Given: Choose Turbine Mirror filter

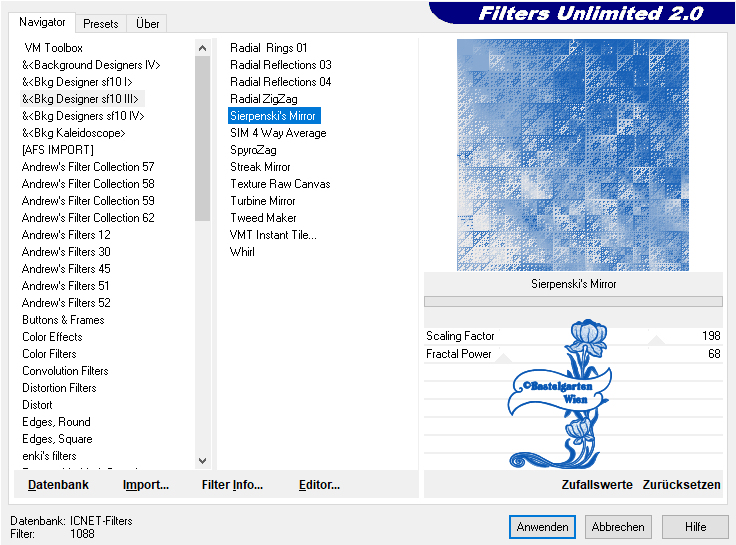Looking at the screenshot, I should tap(262, 200).
